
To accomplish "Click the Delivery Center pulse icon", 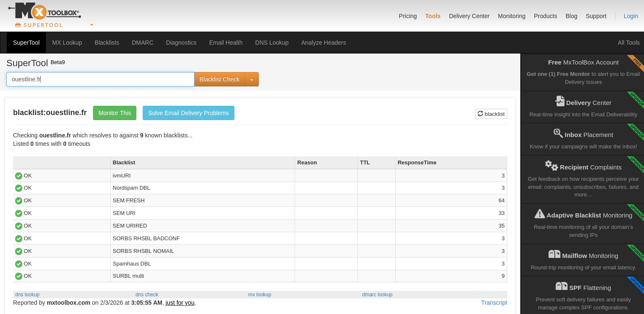I will (559, 102).
